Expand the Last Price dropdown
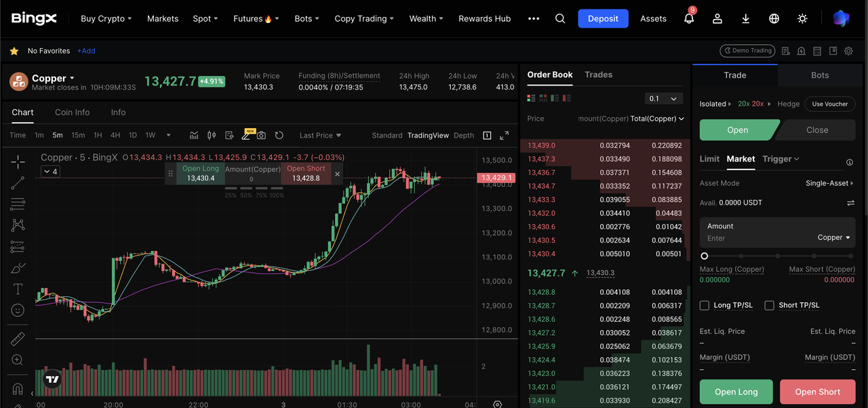 pyautogui.click(x=320, y=136)
